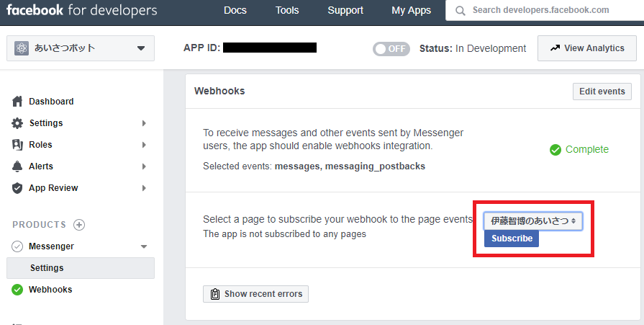Open Webhooks in the sidebar
The width and height of the screenshot is (644, 325).
coord(50,290)
